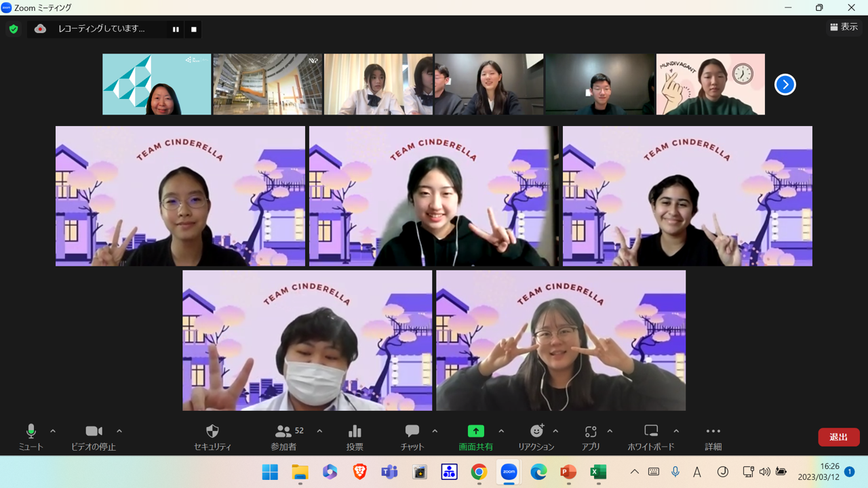Click the green Share Screen icon
The width and height of the screenshot is (868, 488).
click(x=475, y=432)
